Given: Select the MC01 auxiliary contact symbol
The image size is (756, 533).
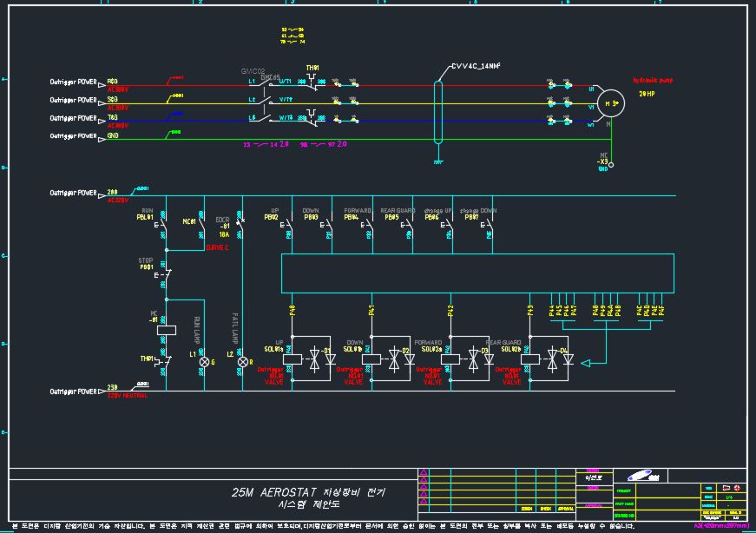Looking at the screenshot, I should click(x=201, y=225).
